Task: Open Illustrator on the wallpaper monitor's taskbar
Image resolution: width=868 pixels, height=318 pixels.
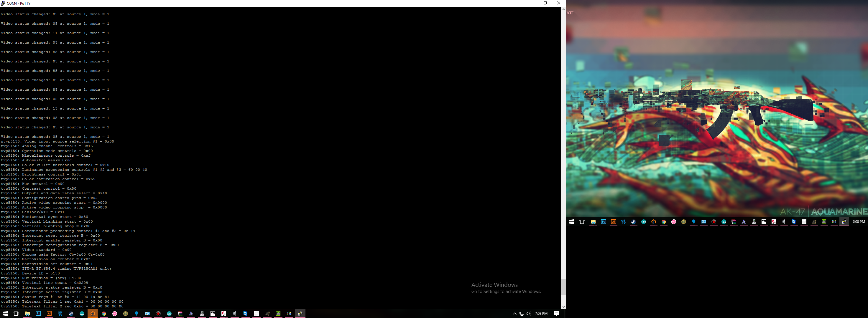Action: click(x=614, y=222)
